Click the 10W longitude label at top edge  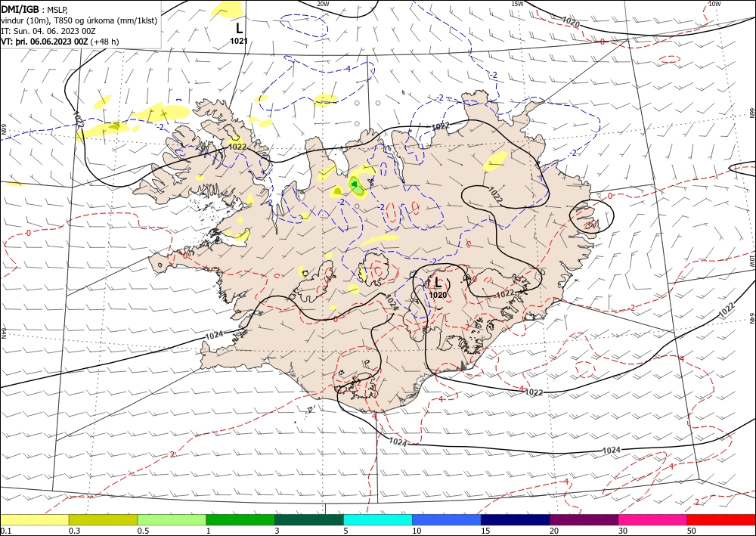point(714,4)
